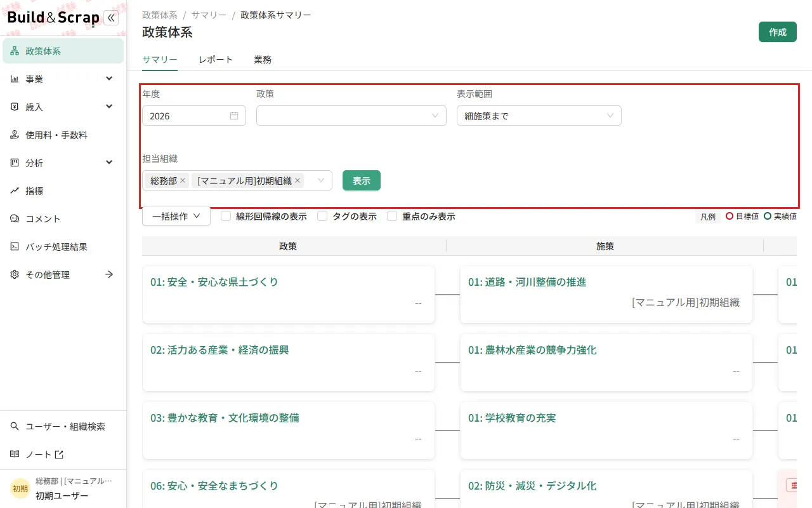
Task: Enable the タグの表示 checkbox
Action: click(322, 216)
